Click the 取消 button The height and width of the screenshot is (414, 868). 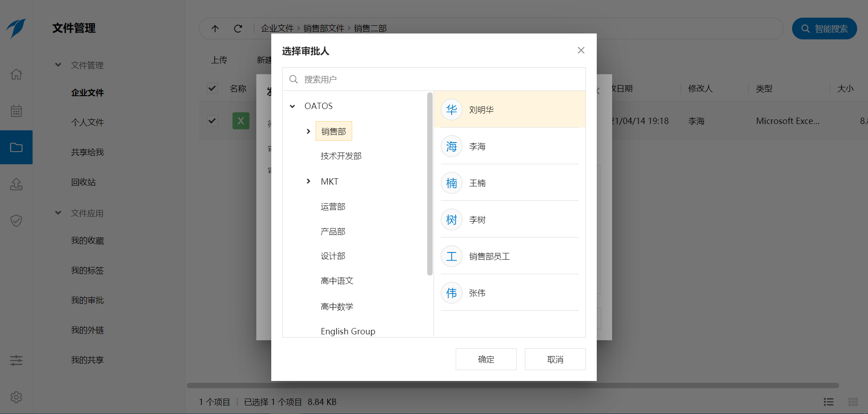point(555,359)
